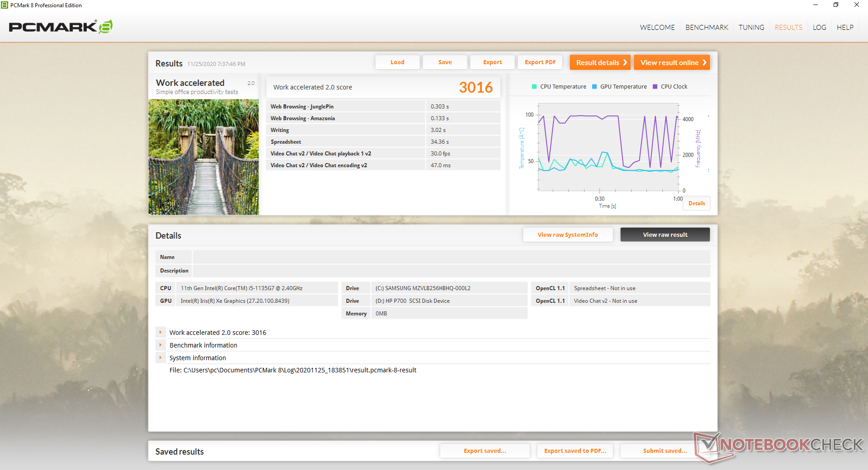Click the SAMSUNG MZVLB256HBHQ drive value
Screen dimensions: 868x470
point(423,288)
